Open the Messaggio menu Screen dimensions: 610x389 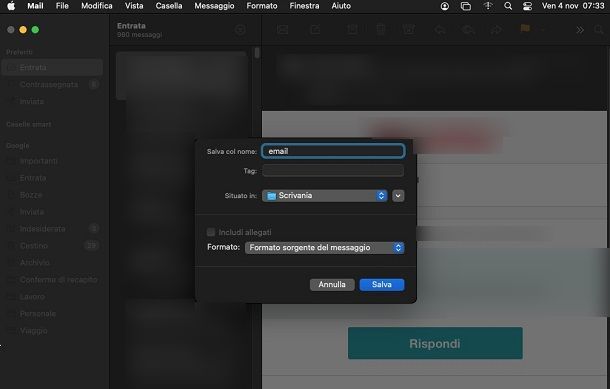214,6
